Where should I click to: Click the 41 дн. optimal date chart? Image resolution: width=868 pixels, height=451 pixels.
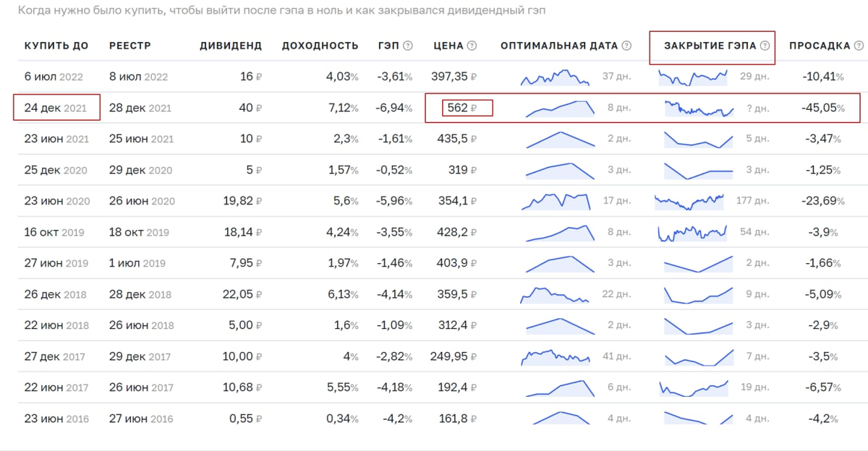(556, 356)
